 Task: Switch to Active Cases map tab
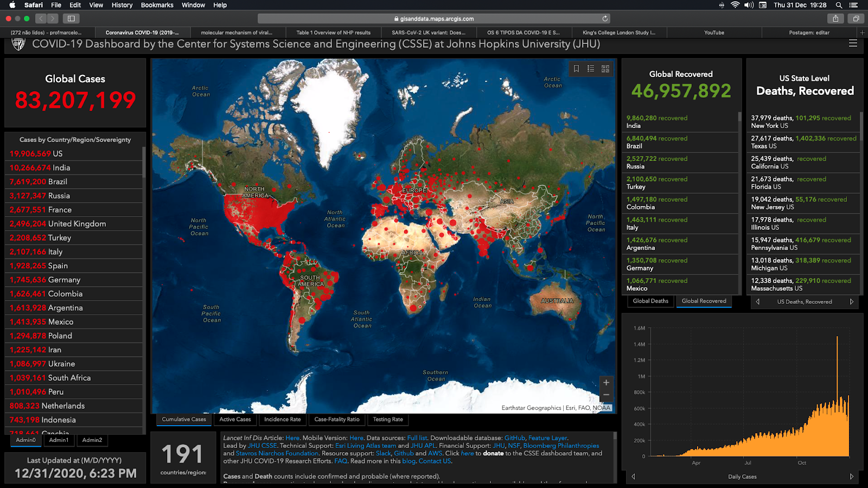pos(235,419)
